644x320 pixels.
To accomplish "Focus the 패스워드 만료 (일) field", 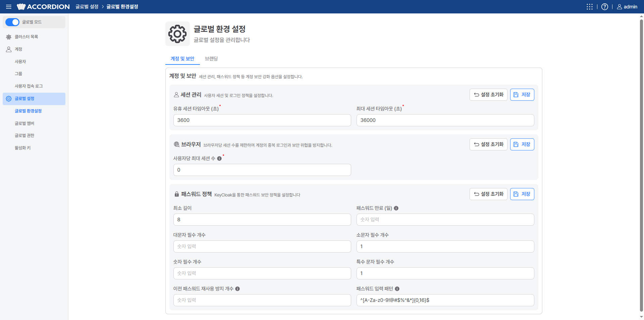I will click(445, 220).
